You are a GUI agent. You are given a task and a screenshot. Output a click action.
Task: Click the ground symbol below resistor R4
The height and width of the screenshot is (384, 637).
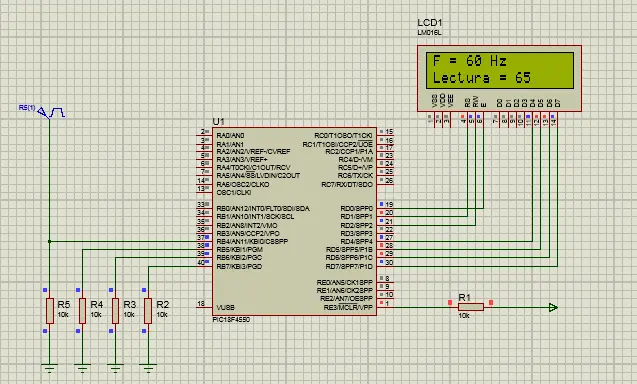click(x=82, y=369)
